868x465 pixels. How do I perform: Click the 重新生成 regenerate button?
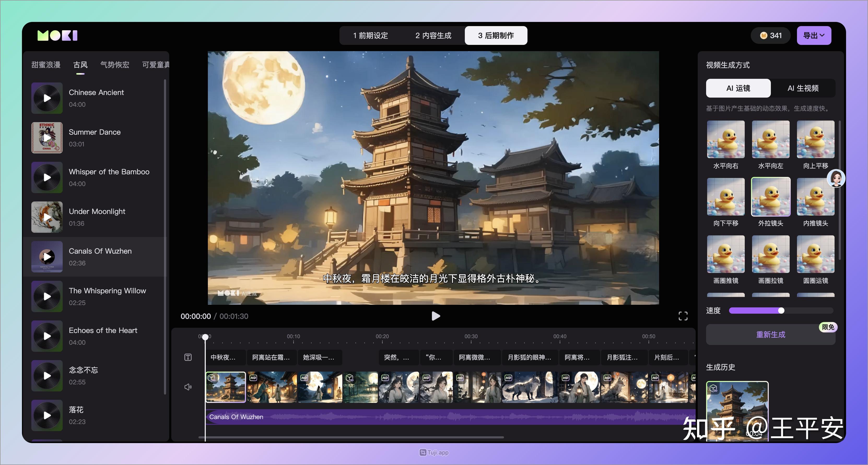point(770,335)
